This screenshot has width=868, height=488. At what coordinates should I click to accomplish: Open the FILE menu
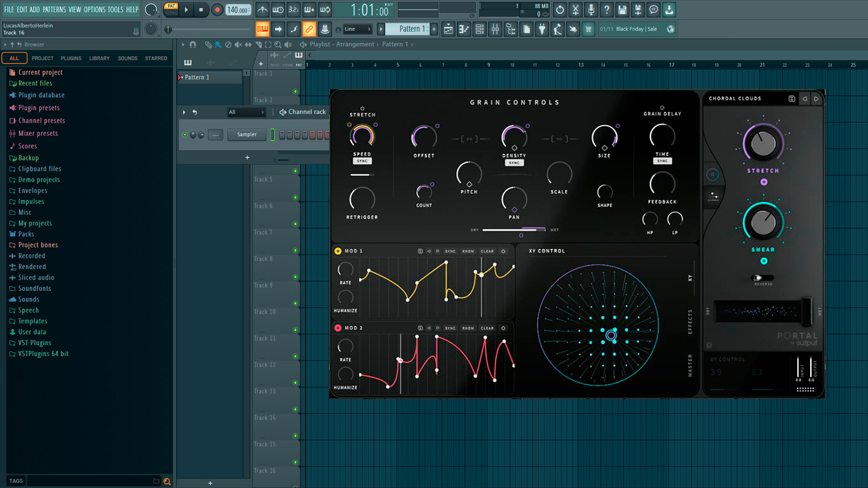(9, 10)
